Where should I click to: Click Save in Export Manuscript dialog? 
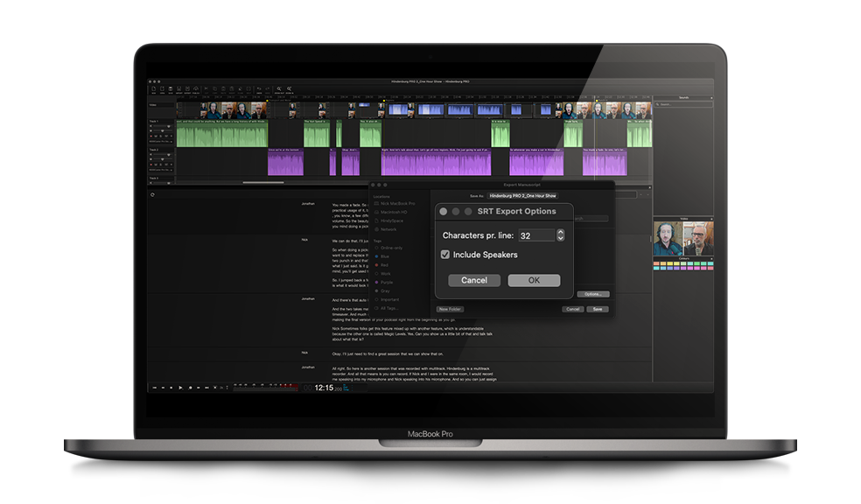[x=598, y=309]
